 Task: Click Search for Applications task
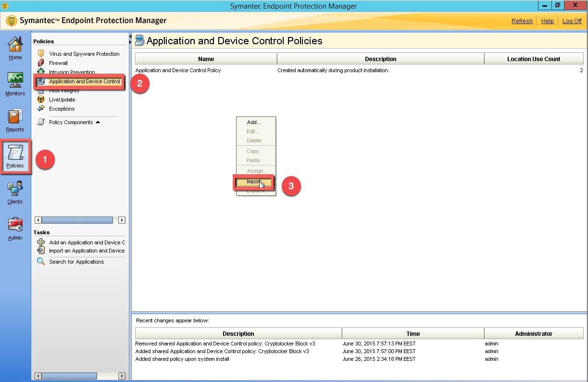tap(76, 262)
